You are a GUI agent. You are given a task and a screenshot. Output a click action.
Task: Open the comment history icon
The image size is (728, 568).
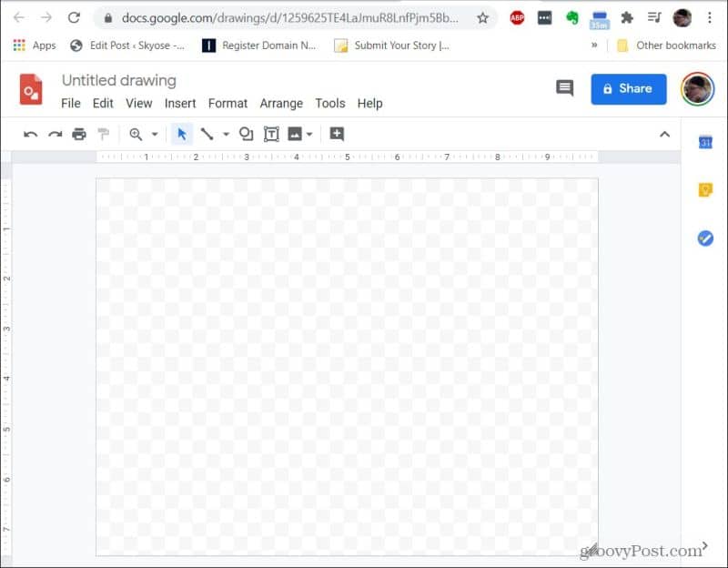[x=564, y=87]
